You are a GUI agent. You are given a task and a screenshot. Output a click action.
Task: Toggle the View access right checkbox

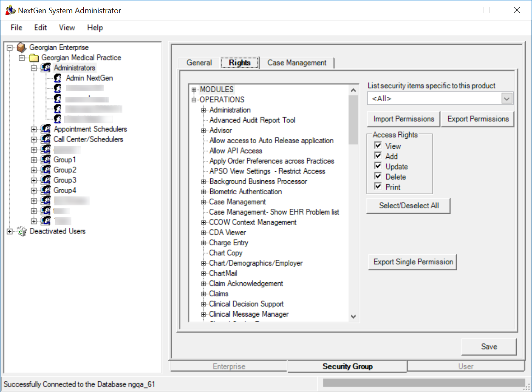pyautogui.click(x=378, y=146)
